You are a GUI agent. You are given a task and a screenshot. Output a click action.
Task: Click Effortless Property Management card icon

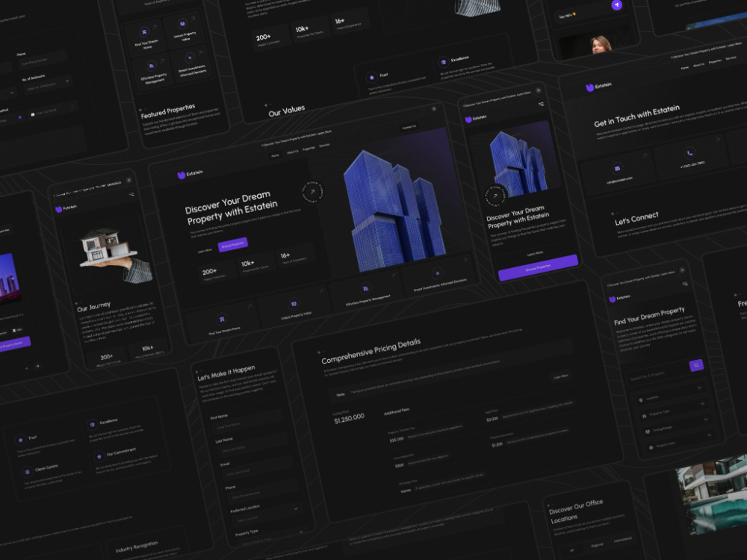(x=366, y=288)
